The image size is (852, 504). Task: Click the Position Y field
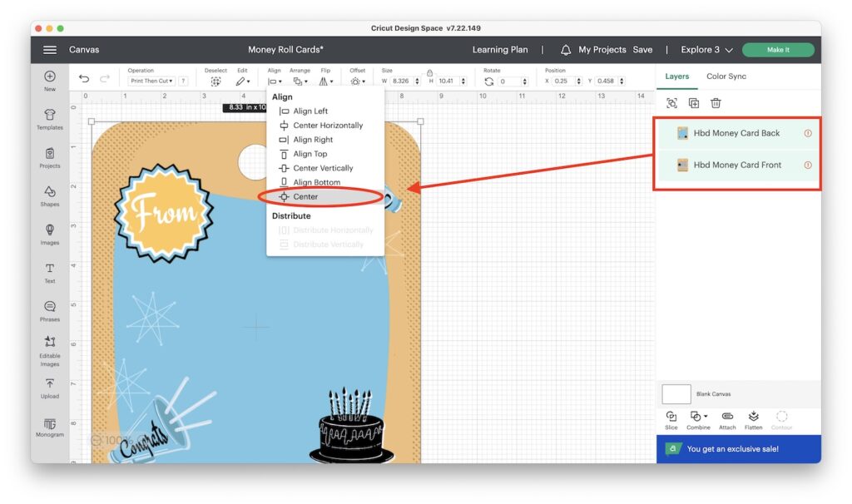(606, 81)
